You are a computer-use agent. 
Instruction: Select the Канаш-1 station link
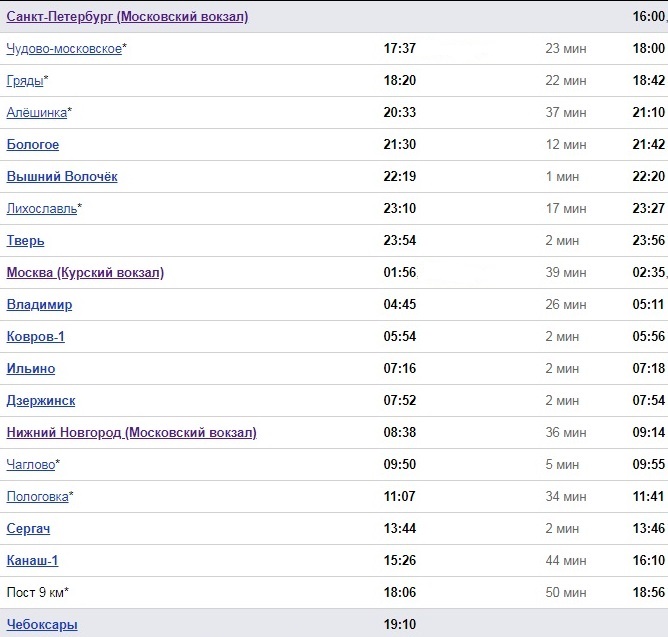point(32,561)
